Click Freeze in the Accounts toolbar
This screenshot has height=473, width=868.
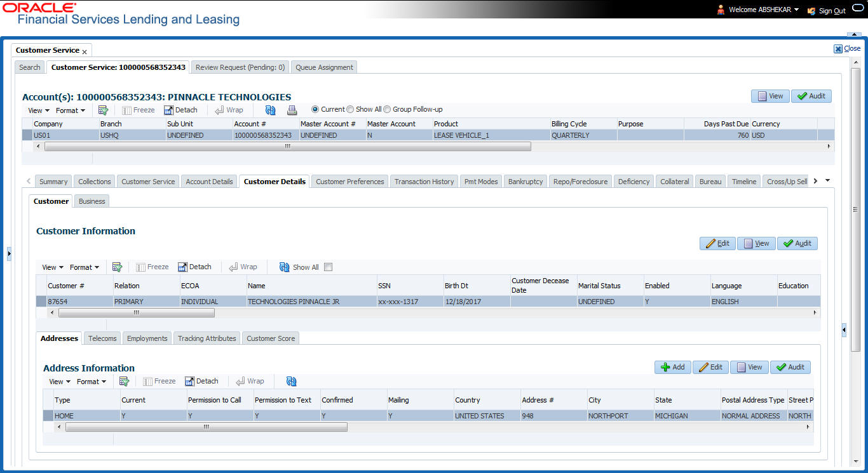tap(139, 110)
